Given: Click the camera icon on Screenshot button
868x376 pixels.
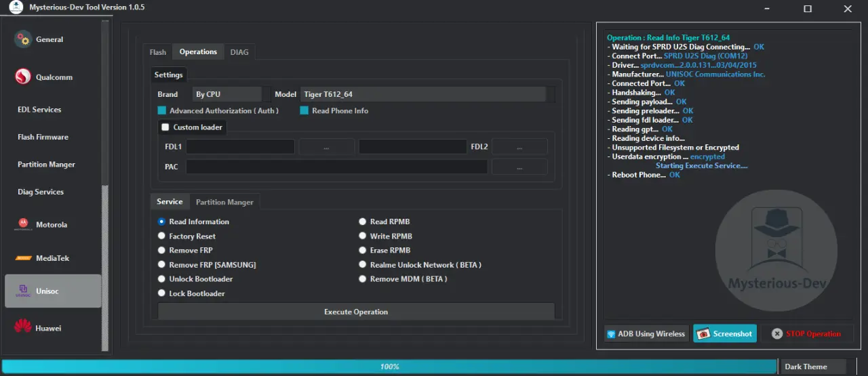Looking at the screenshot, I should coord(703,334).
